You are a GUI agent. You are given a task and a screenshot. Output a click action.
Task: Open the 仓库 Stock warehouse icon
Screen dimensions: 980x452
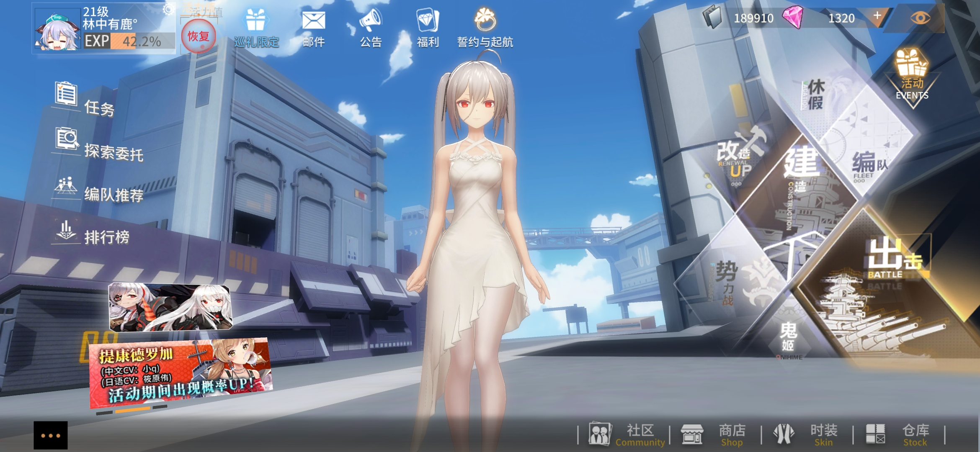[875, 434]
